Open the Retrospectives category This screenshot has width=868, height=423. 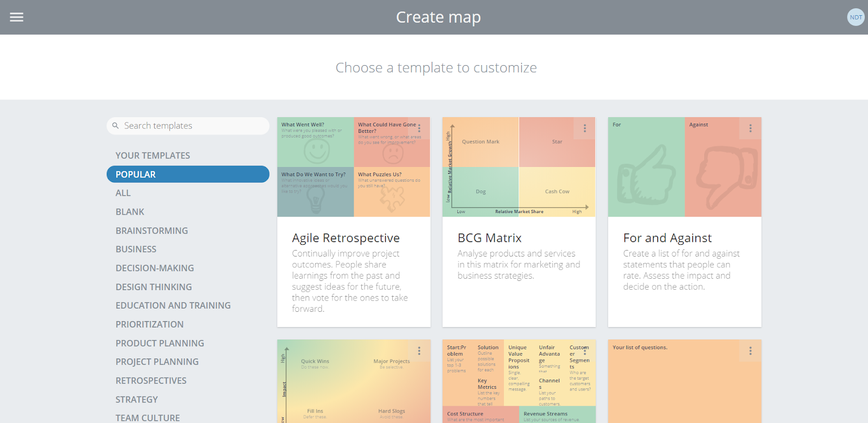tap(151, 381)
